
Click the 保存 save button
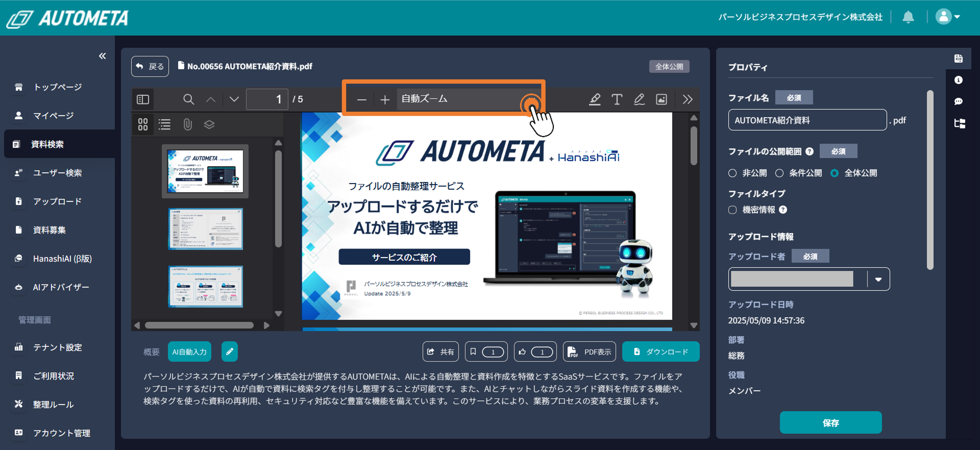[x=830, y=422]
